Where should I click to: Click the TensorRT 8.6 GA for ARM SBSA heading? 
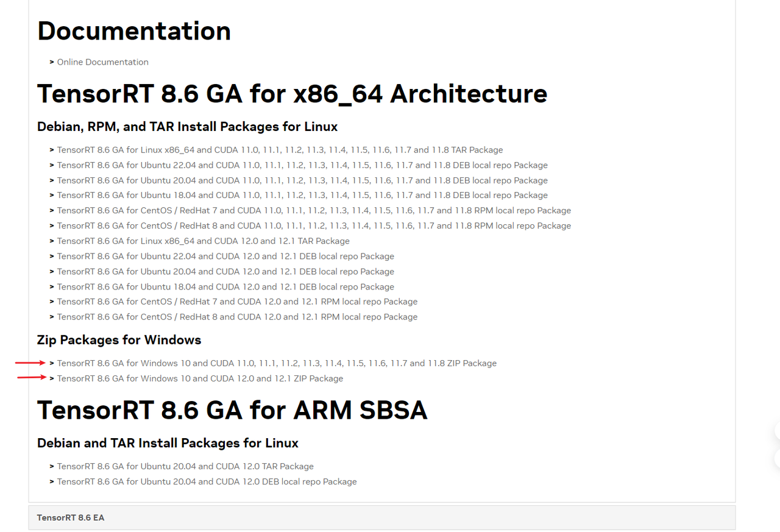point(232,410)
